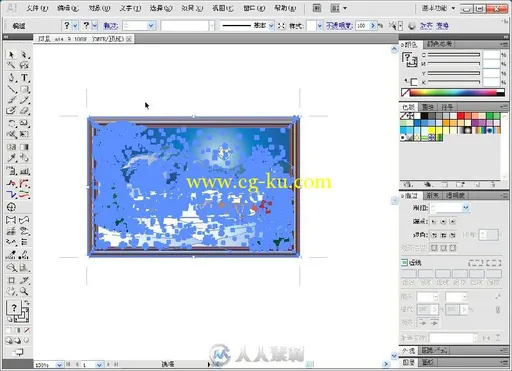Open the 基本功能 workspace switcher
Screen dimensions: 512x371
[x=438, y=8]
